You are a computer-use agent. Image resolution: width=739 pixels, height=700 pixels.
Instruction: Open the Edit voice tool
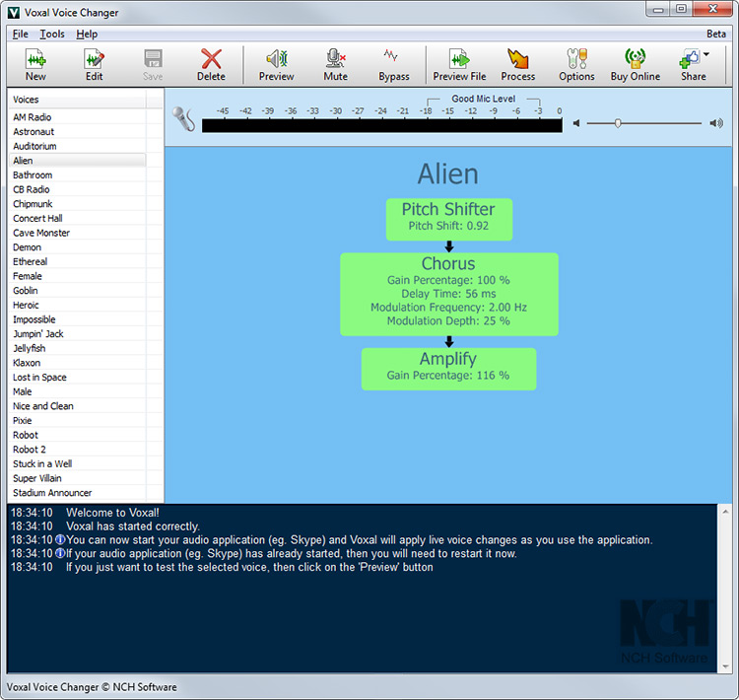tap(94, 65)
